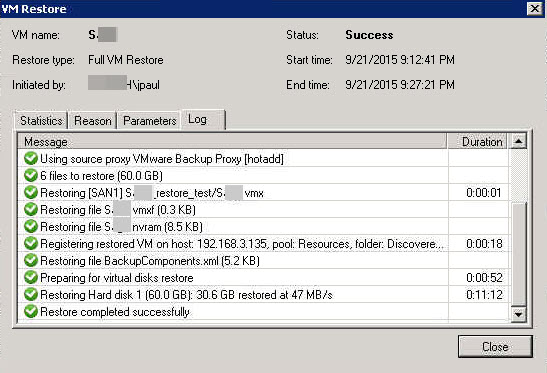
Task: Click the 0:00:01 duration value
Action: [x=484, y=193]
